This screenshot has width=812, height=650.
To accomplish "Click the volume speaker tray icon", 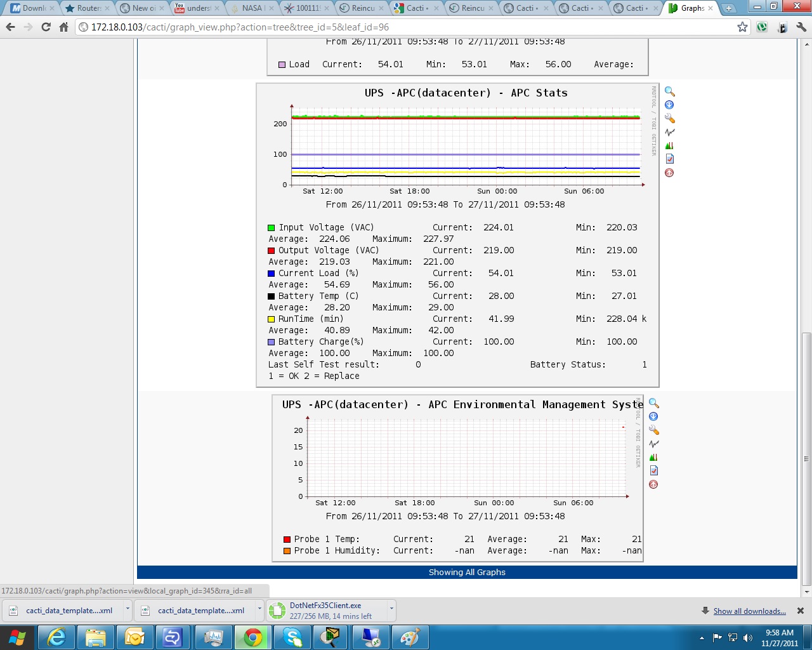I will [748, 637].
